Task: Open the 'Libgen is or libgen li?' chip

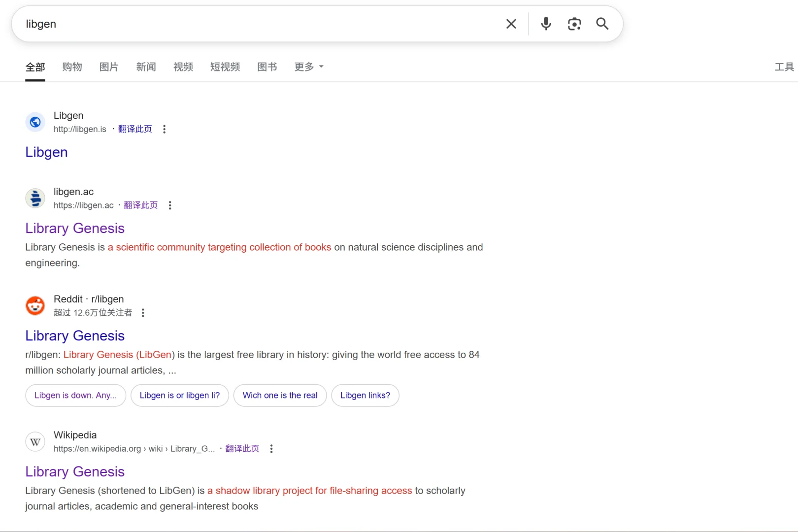Action: [180, 396]
